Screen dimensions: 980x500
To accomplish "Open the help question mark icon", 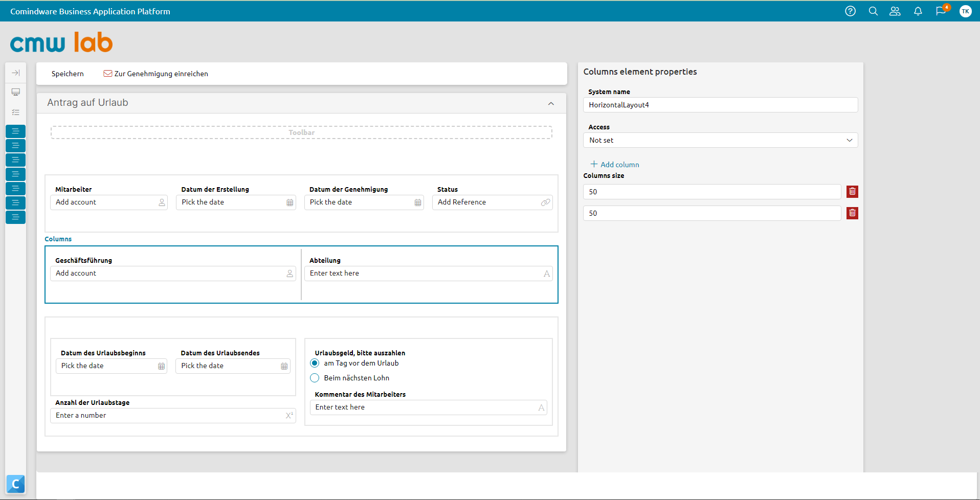I will pyautogui.click(x=850, y=11).
